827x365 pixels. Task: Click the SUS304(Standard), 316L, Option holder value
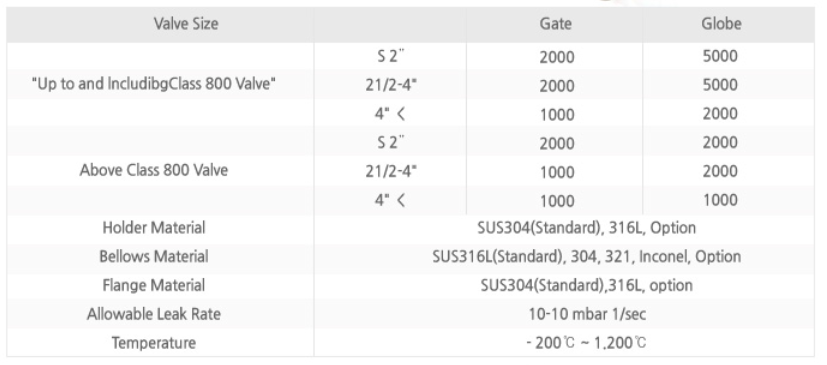coord(586,228)
